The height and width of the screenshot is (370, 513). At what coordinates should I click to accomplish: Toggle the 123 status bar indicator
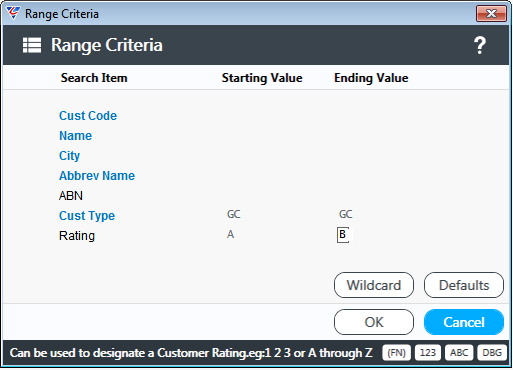pos(428,353)
